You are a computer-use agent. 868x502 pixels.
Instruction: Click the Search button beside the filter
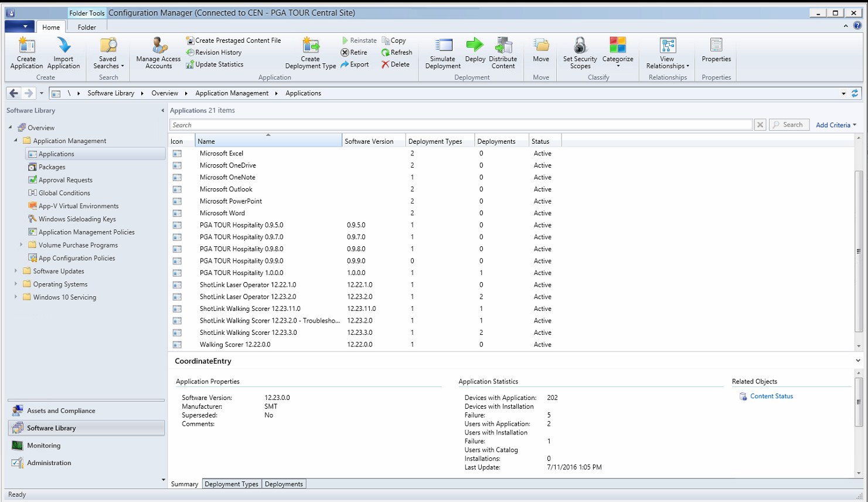coord(789,125)
